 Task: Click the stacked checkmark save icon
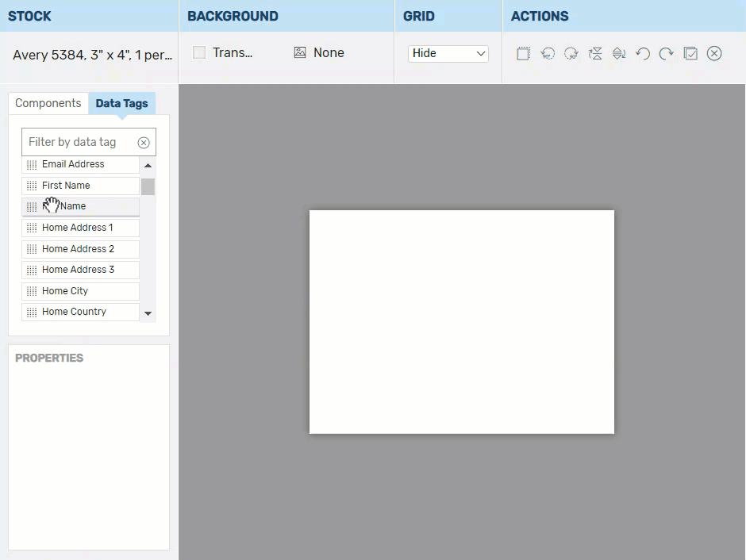690,53
